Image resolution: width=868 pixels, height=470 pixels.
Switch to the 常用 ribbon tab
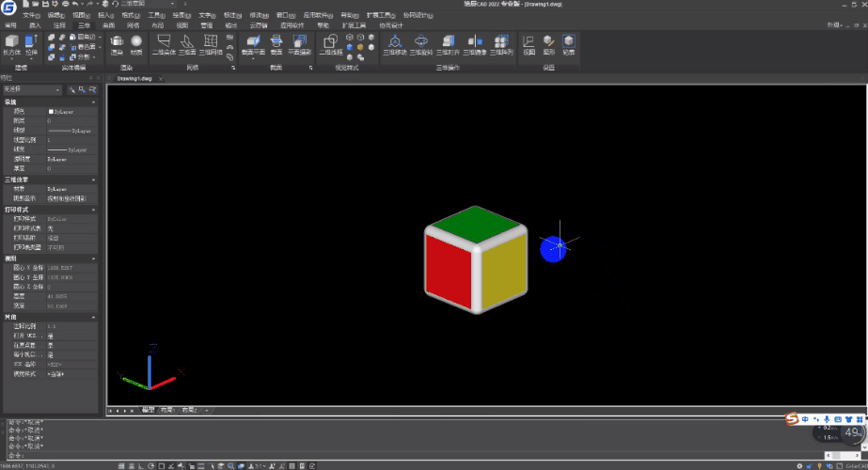click(x=10, y=25)
